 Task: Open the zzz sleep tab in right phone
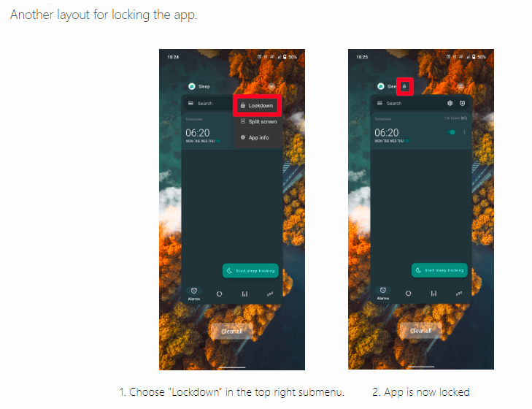pos(459,293)
